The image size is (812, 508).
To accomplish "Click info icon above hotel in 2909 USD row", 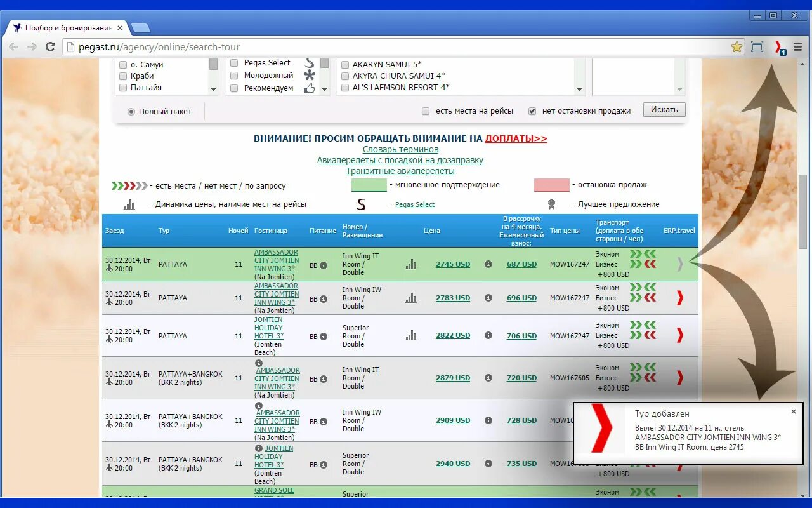I will click(x=259, y=405).
